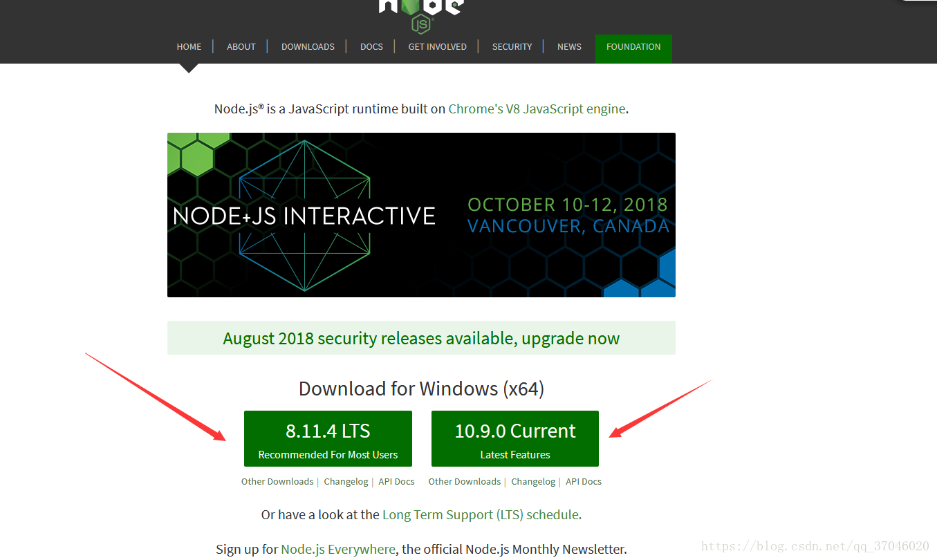Screen dimensions: 937x560
Task: Go to the ABOUT page
Action: [241, 47]
